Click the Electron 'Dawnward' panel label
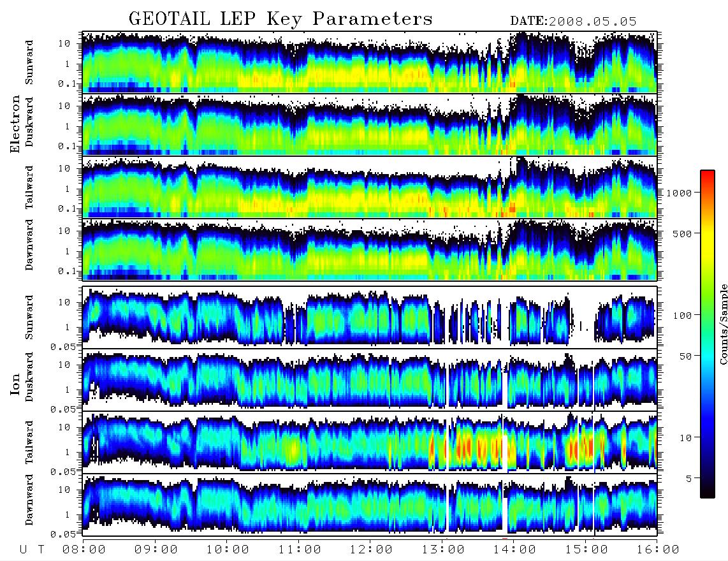Viewport: 728px width, 561px height. click(x=29, y=245)
